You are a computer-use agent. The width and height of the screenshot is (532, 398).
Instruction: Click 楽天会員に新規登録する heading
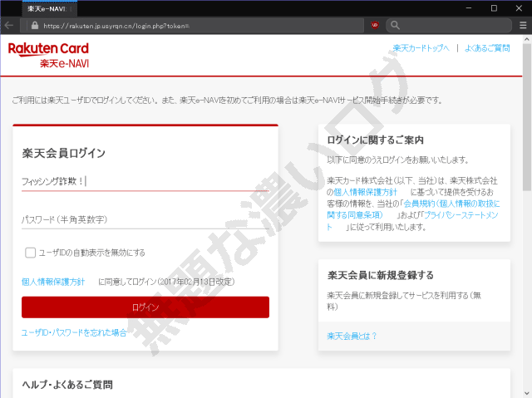click(x=381, y=275)
